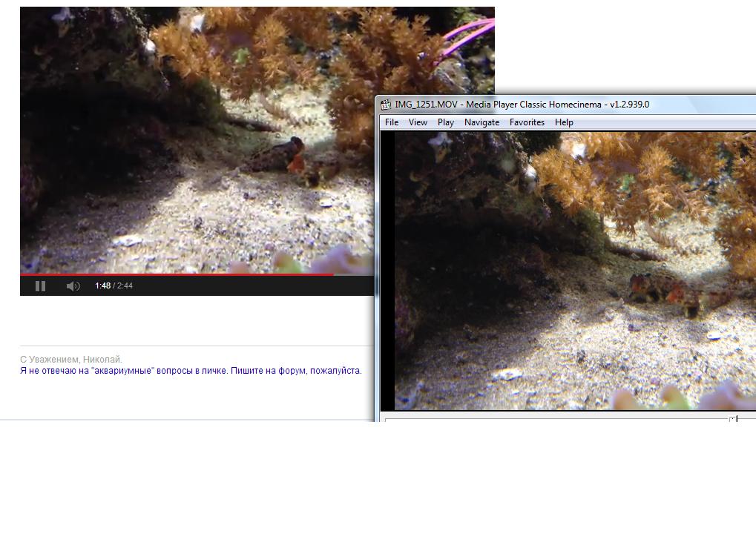Open Play menu in Media Player Classic
The image size is (756, 545).
pos(445,122)
